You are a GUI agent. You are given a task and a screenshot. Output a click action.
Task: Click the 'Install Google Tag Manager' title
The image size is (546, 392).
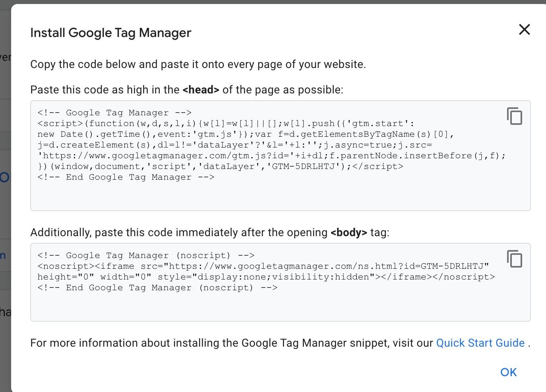pos(111,33)
